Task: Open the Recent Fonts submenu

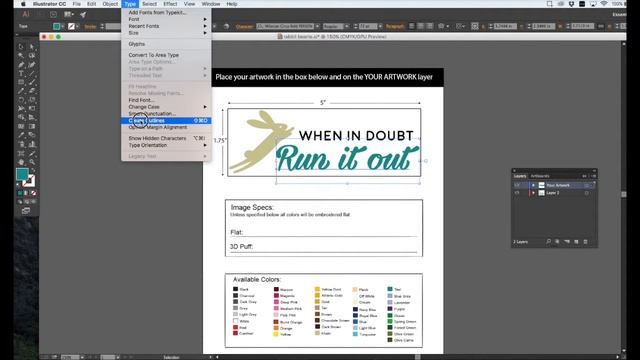Action: (x=166, y=26)
